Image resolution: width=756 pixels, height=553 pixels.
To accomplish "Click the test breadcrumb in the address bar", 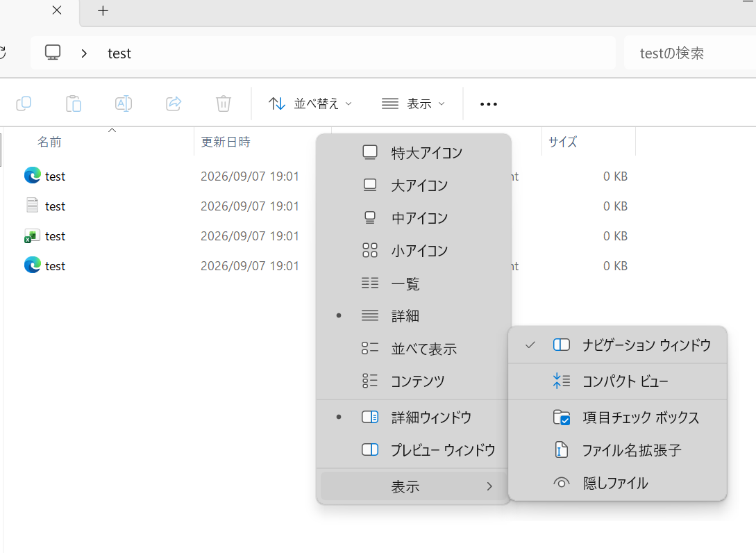I will [119, 53].
